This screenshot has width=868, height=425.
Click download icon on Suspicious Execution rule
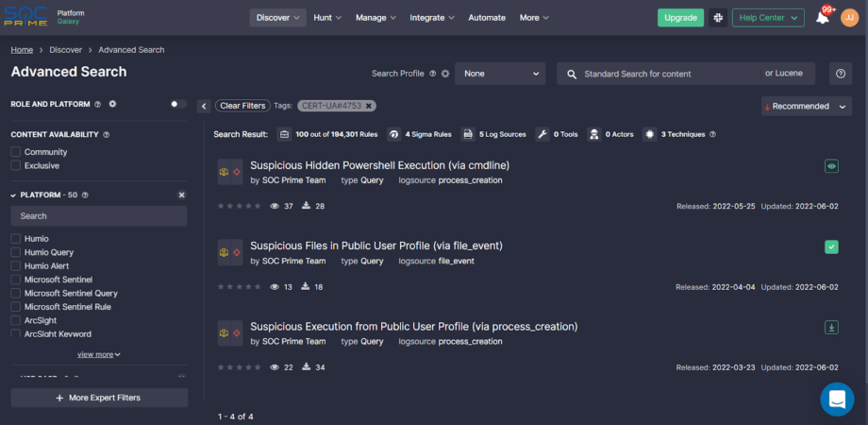pyautogui.click(x=831, y=328)
